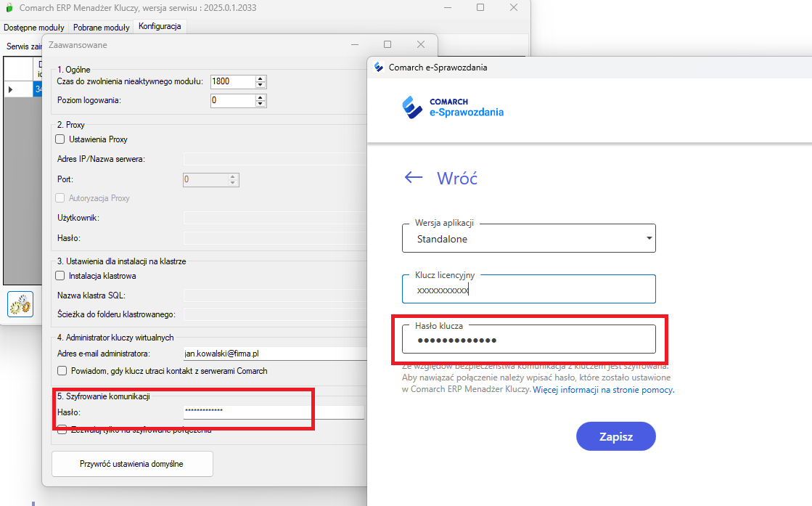Click the e-Sprawozdania title bar icon
The image size is (812, 506).
(379, 68)
